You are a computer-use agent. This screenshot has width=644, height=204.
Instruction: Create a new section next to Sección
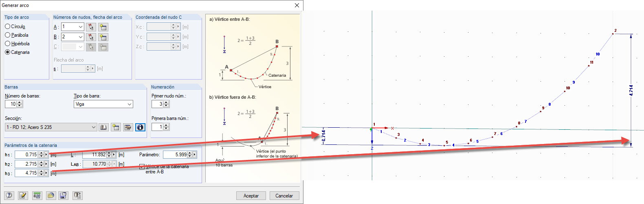116,127
